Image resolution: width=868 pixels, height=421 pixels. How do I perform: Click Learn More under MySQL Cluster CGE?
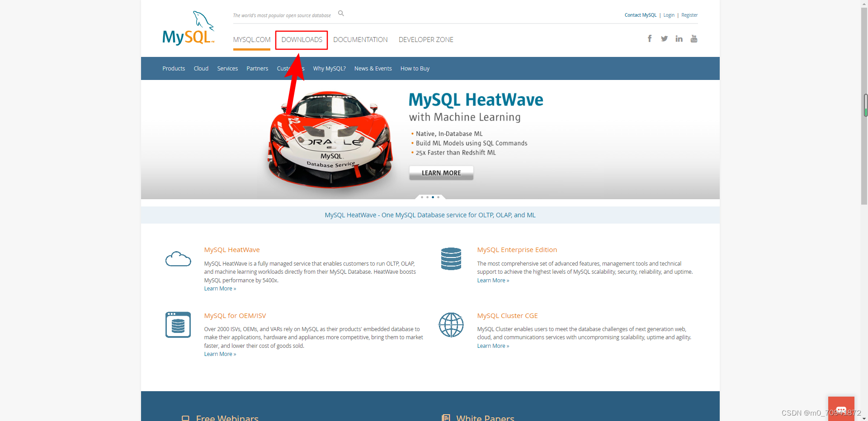tap(493, 346)
